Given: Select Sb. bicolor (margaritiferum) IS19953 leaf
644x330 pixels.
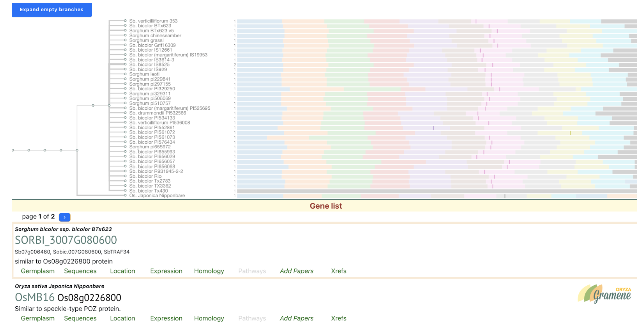Looking at the screenshot, I should [168, 55].
